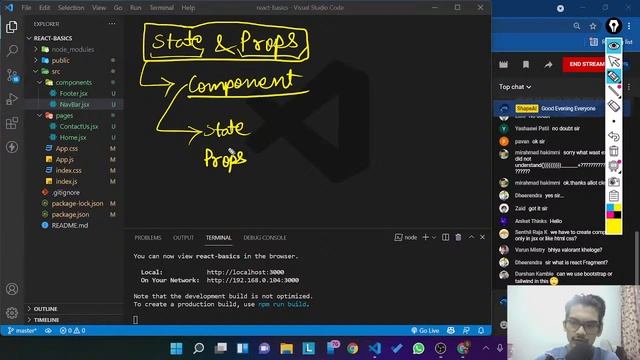
Task: Open the Terminal menu
Action: [161, 7]
